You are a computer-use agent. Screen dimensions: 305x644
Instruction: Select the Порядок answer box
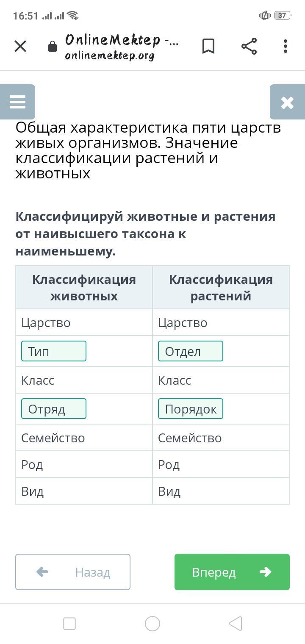tap(191, 409)
